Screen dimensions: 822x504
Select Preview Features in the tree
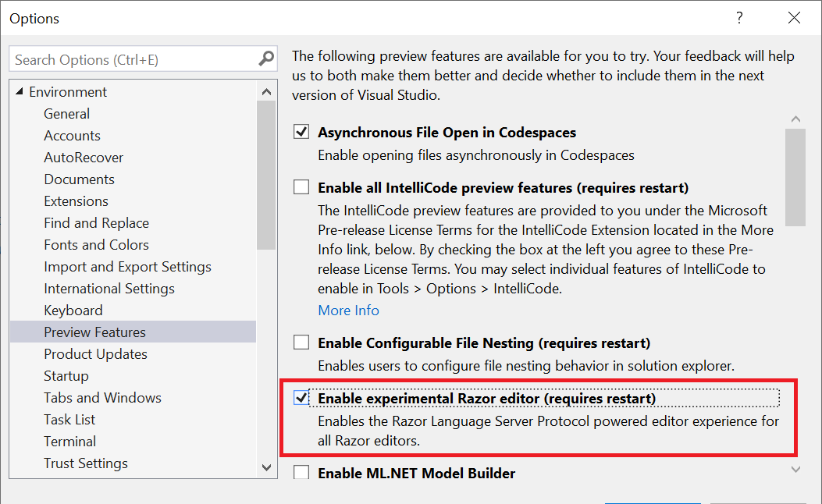[x=133, y=332]
